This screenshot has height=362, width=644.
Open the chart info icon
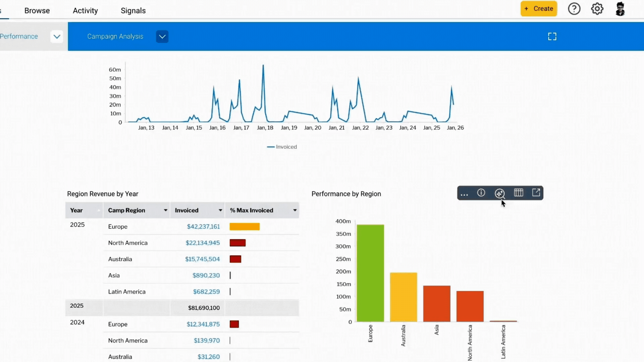(481, 193)
